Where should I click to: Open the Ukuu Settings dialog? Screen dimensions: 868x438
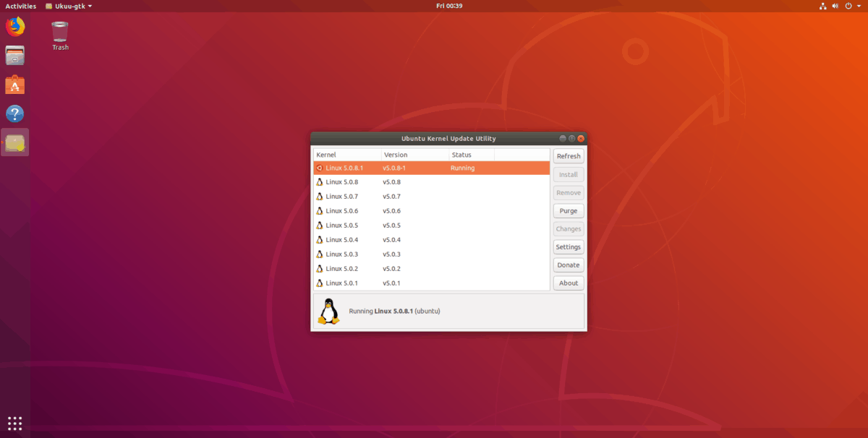click(568, 246)
